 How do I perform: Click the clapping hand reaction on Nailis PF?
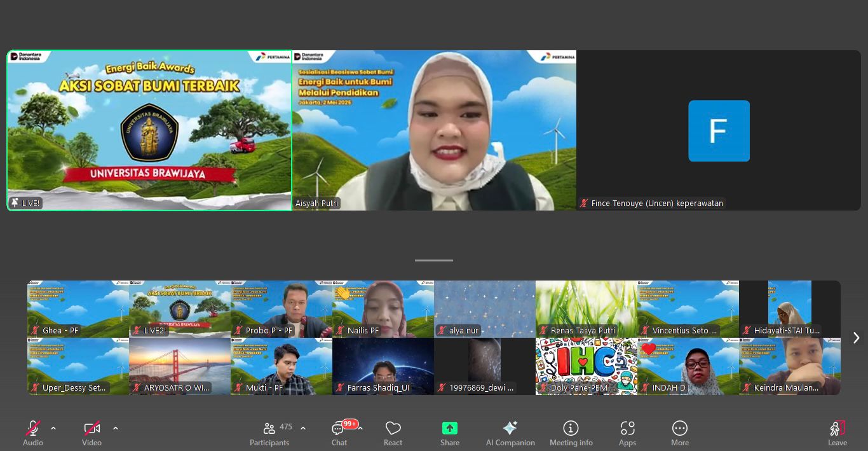pyautogui.click(x=343, y=292)
